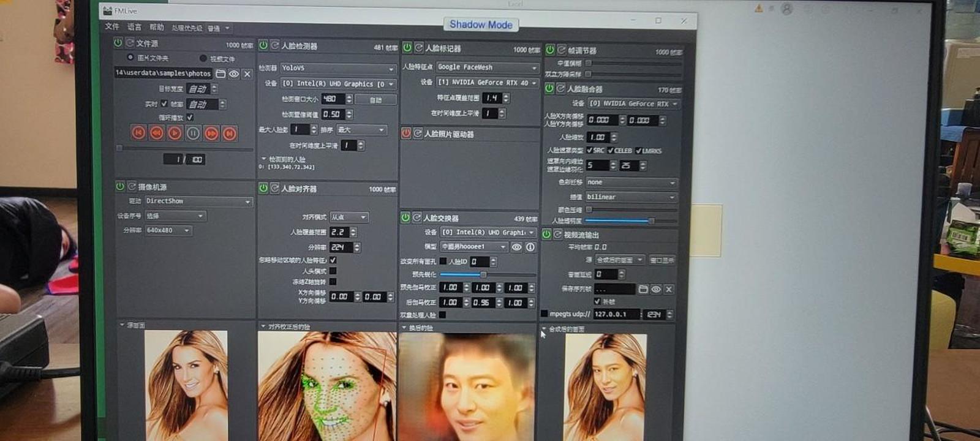Open the bilinear interpolation dropdown

630,197
